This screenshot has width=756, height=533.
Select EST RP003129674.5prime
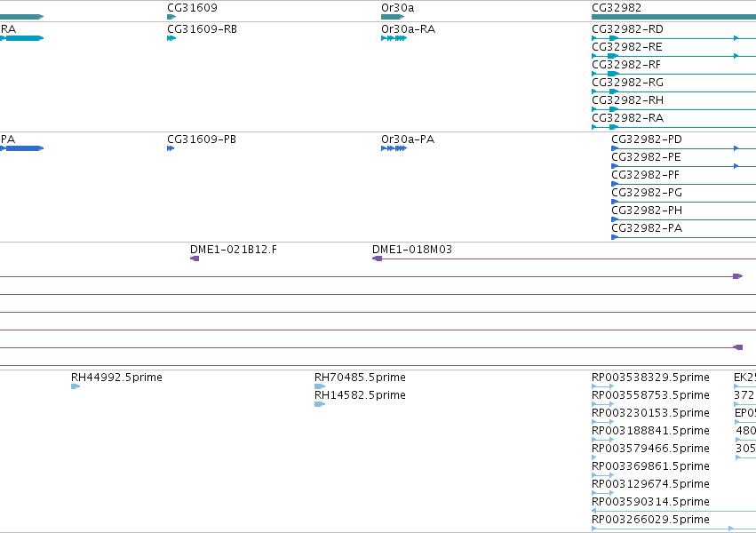coord(650,484)
